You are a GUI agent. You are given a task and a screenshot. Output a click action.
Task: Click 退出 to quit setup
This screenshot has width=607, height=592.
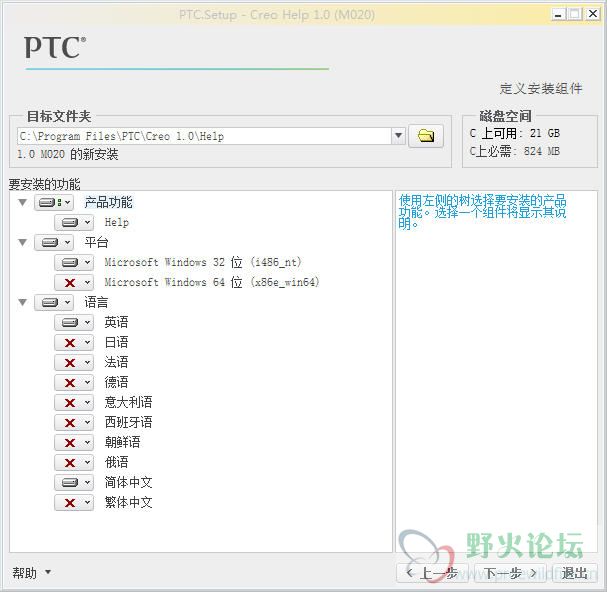(x=574, y=573)
